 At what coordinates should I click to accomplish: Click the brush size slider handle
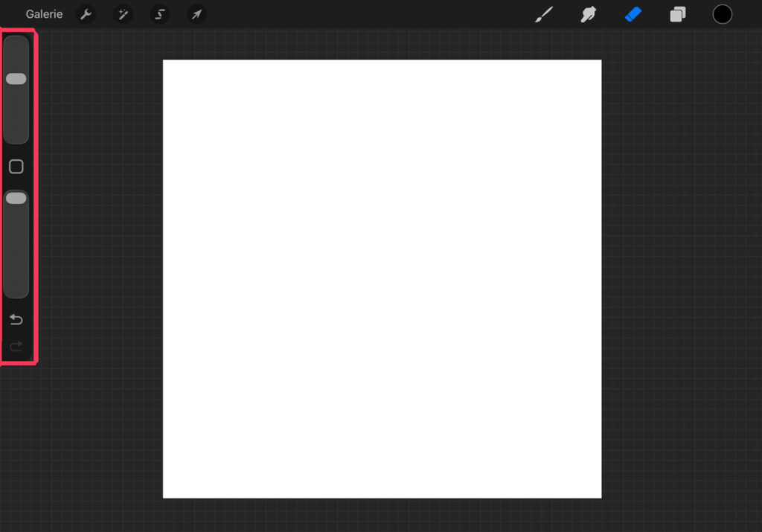coord(16,79)
